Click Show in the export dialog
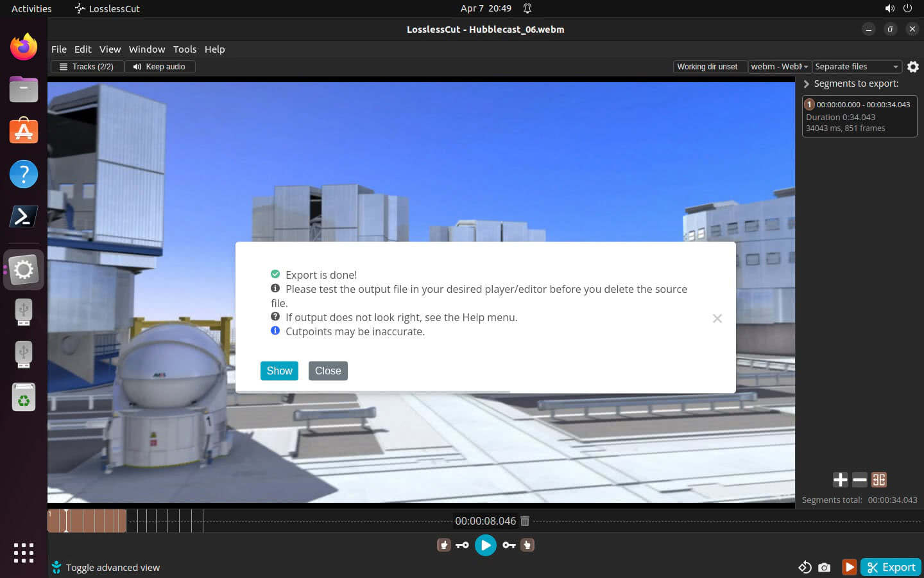Screen dimensions: 924x578 [279, 371]
